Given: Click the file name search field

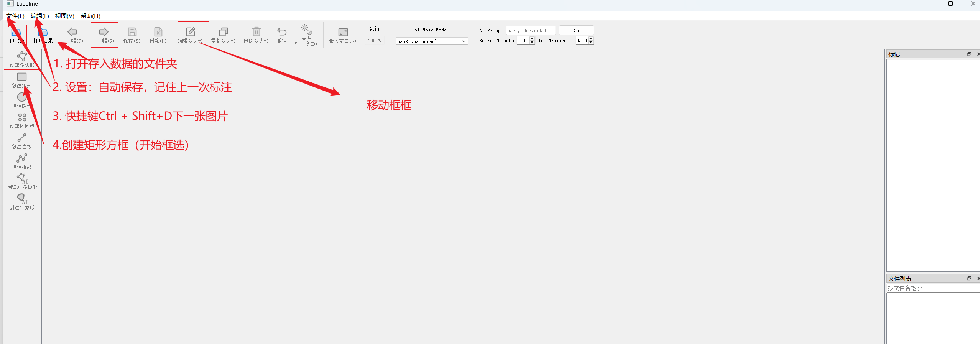Looking at the screenshot, I should pyautogui.click(x=932, y=288).
